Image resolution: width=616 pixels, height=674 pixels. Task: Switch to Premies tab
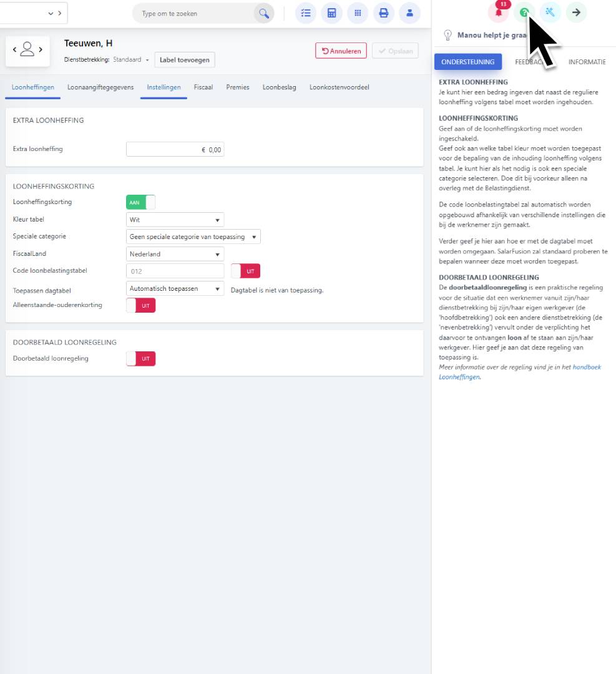238,87
